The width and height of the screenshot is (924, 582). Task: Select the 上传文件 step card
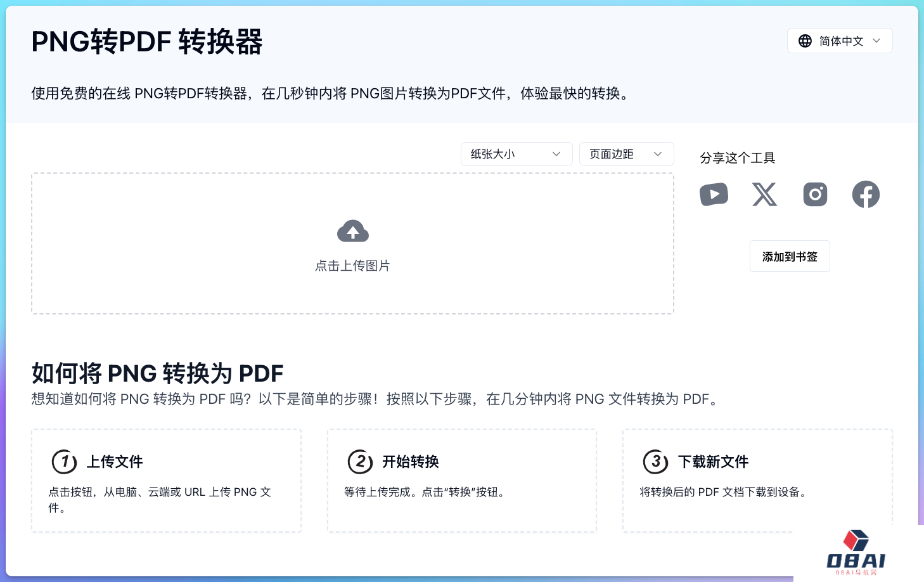pyautogui.click(x=166, y=481)
